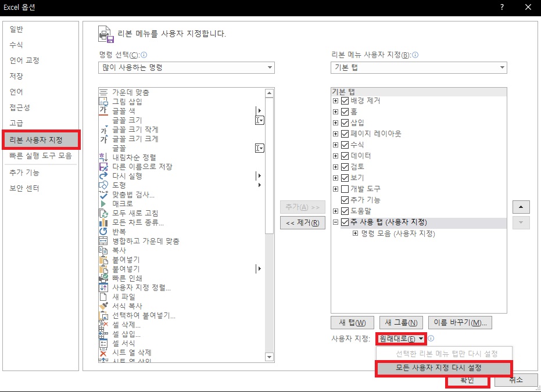Image resolution: width=541 pixels, height=392 pixels.
Task: Select the 모든 차트 종류 icon
Action: [x=103, y=223]
